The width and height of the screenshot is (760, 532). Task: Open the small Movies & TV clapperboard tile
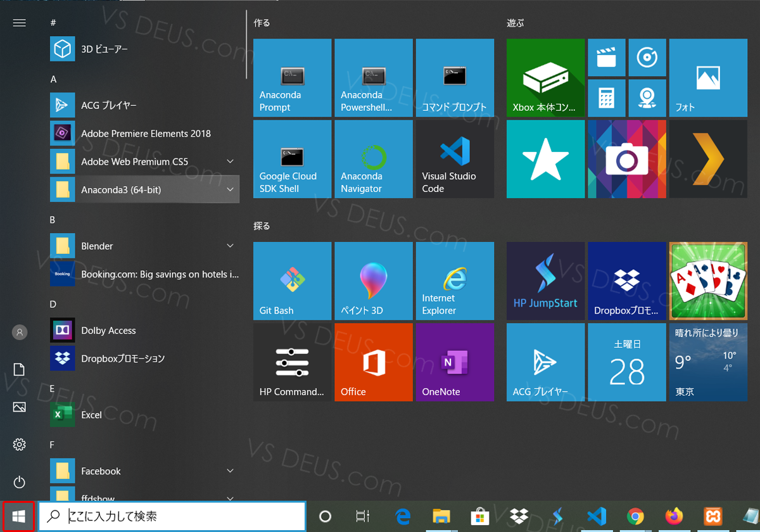click(607, 58)
